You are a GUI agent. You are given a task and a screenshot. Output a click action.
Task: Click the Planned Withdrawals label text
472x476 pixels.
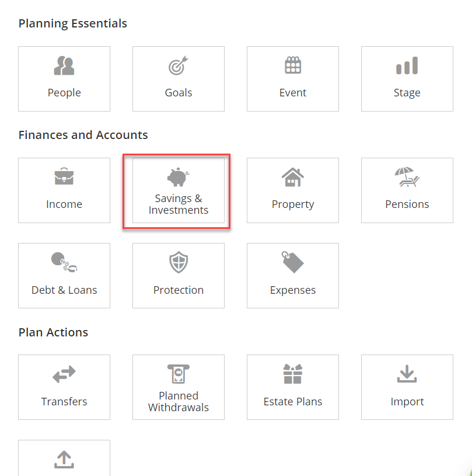pos(179,401)
